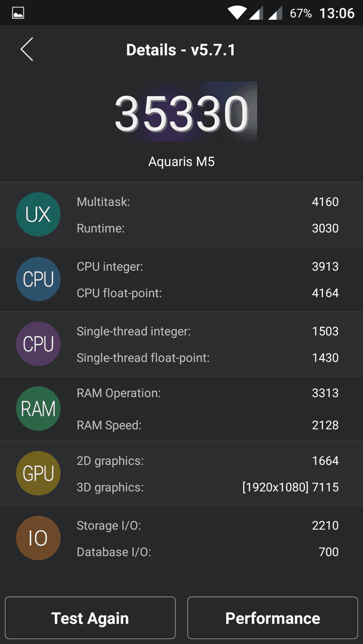Click the brown IO category icon
363x644 pixels.
pos(38,538)
